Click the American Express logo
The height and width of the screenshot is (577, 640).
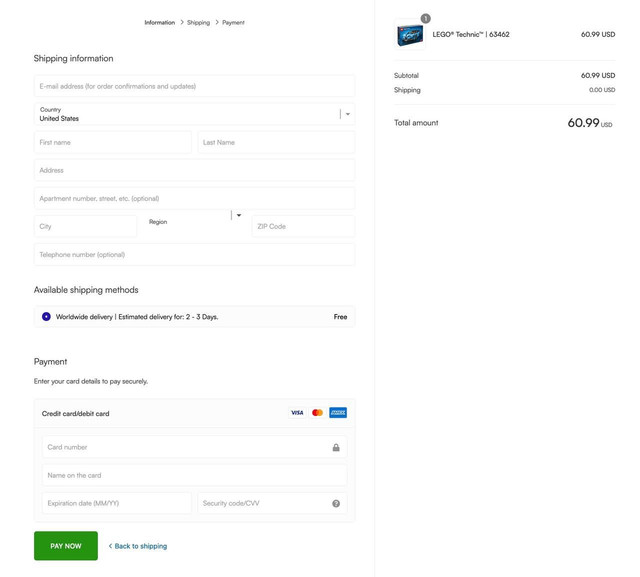click(x=338, y=413)
